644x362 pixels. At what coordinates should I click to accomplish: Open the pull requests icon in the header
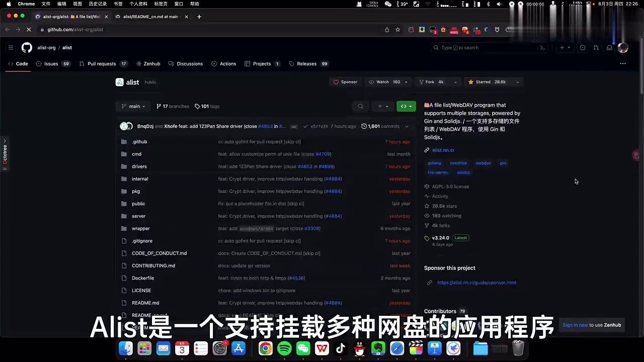(x=596, y=48)
